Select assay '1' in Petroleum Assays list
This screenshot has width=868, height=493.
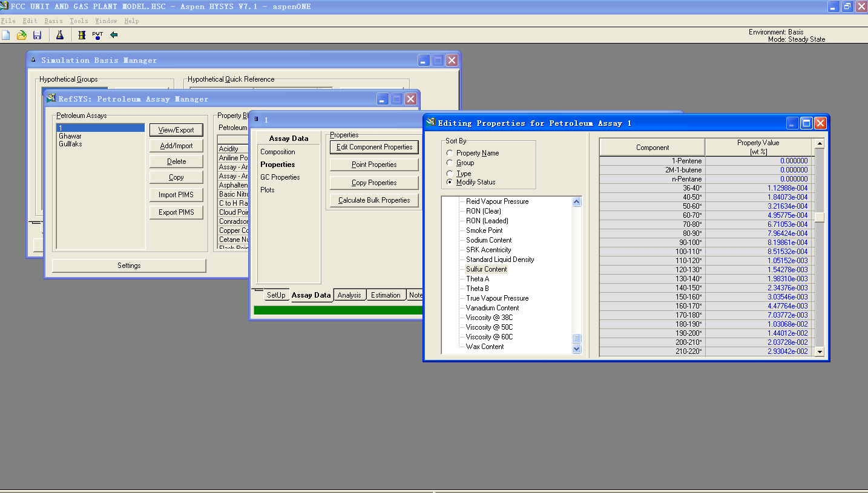tap(100, 128)
